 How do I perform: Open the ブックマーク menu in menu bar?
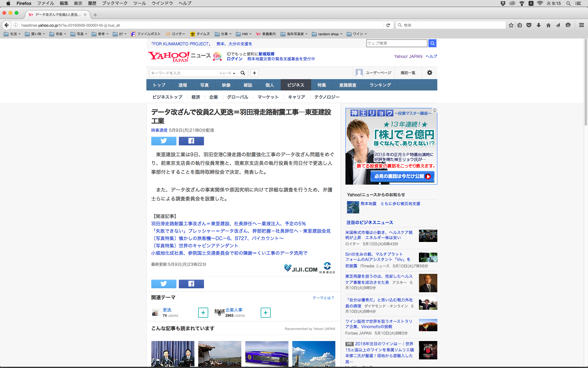(115, 3)
